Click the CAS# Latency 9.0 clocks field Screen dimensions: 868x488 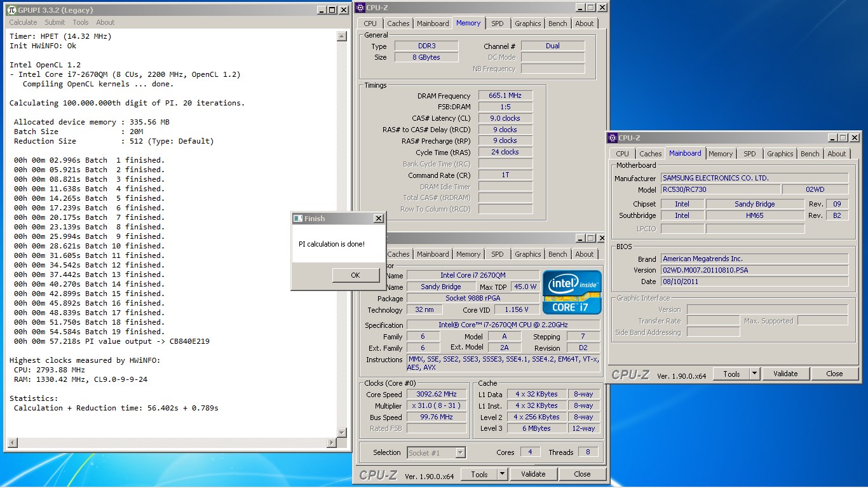505,118
